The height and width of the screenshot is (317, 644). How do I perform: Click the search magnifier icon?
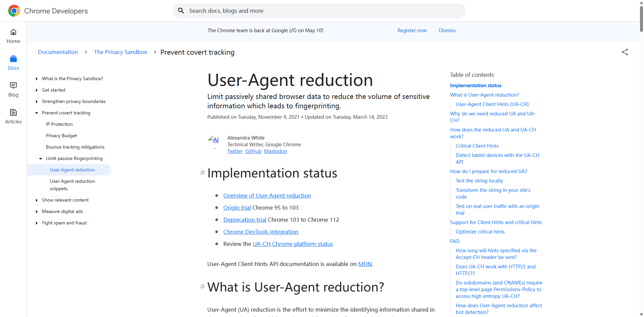(181, 10)
